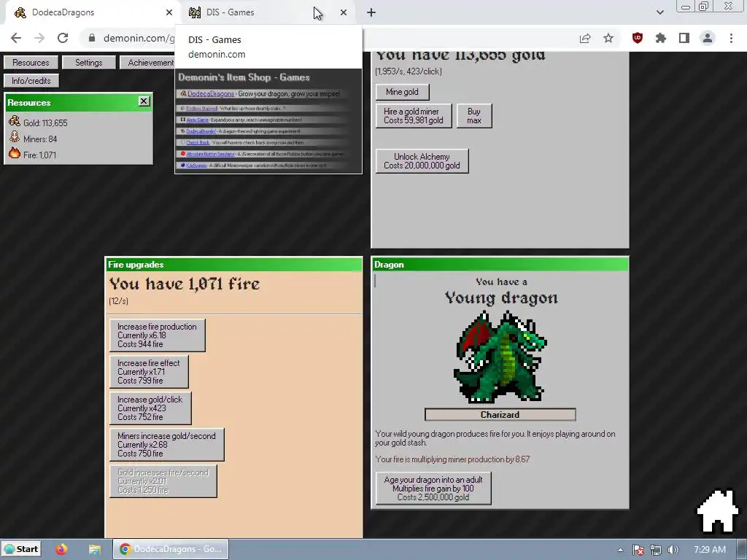Click the Buy max button
The width and height of the screenshot is (747, 560).
click(x=474, y=116)
